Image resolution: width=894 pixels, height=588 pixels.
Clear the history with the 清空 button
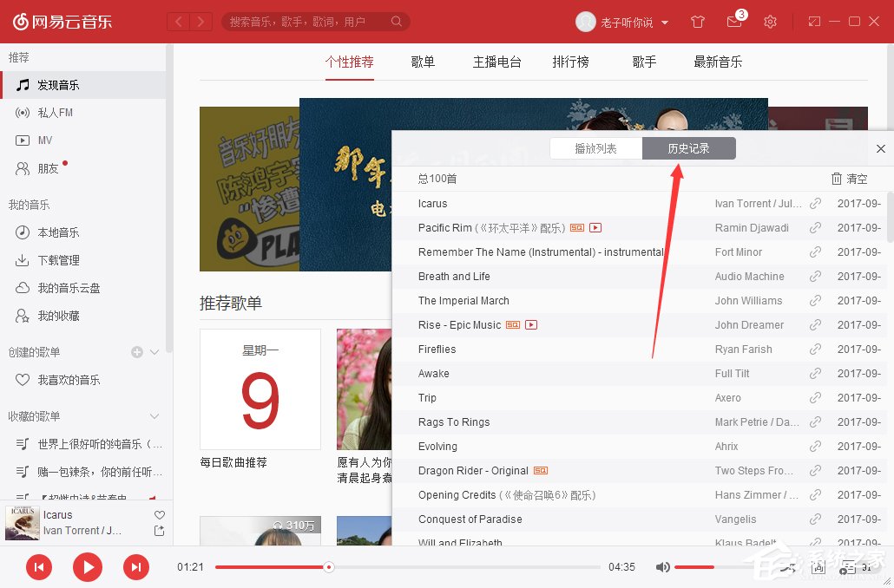848,179
